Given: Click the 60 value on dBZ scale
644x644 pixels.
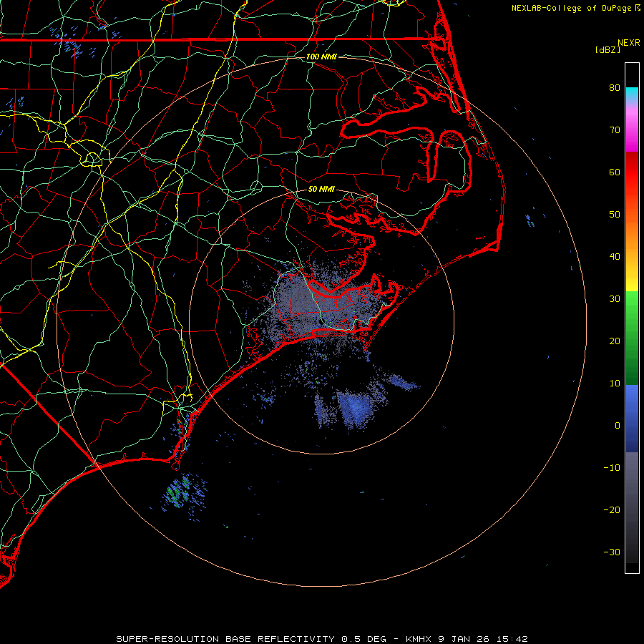Looking at the screenshot, I should click(x=615, y=172).
